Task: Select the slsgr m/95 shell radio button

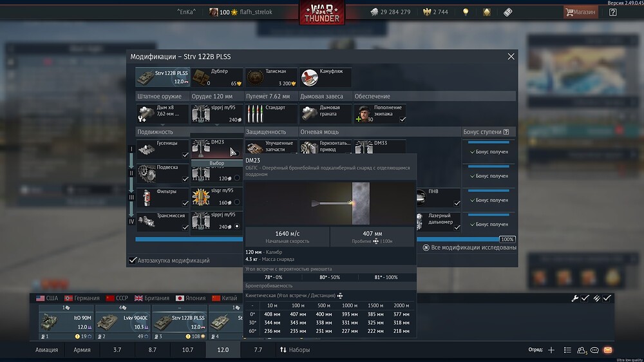Action: coord(237,202)
